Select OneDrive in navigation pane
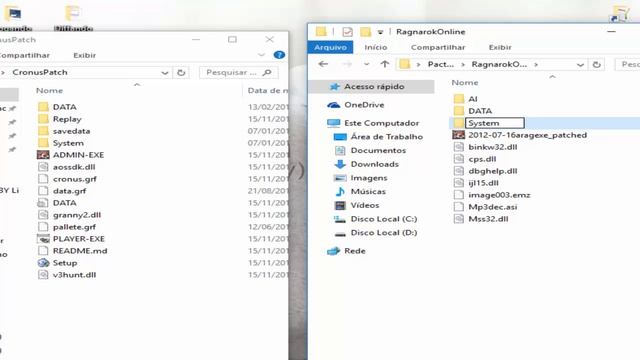The width and height of the screenshot is (640, 360). (x=364, y=105)
